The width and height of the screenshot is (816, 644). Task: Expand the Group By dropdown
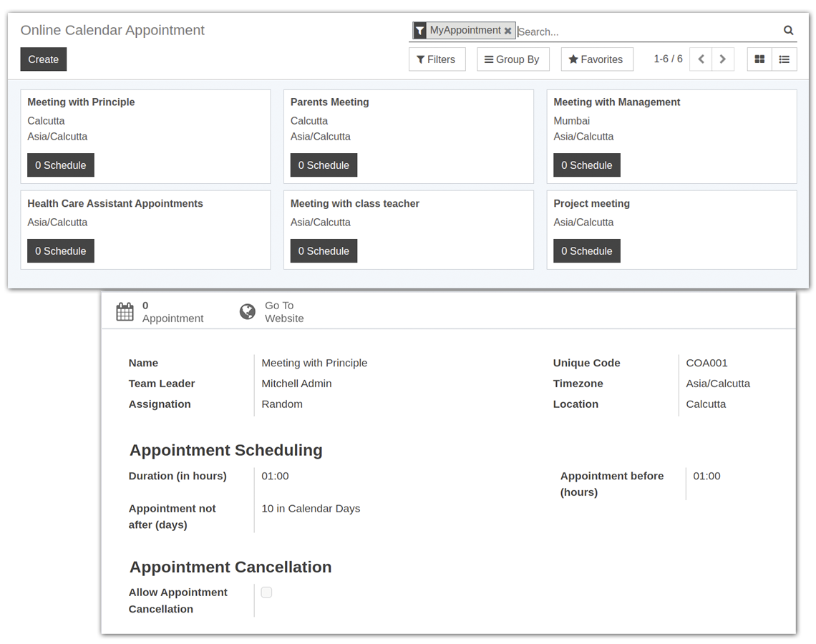513,59
